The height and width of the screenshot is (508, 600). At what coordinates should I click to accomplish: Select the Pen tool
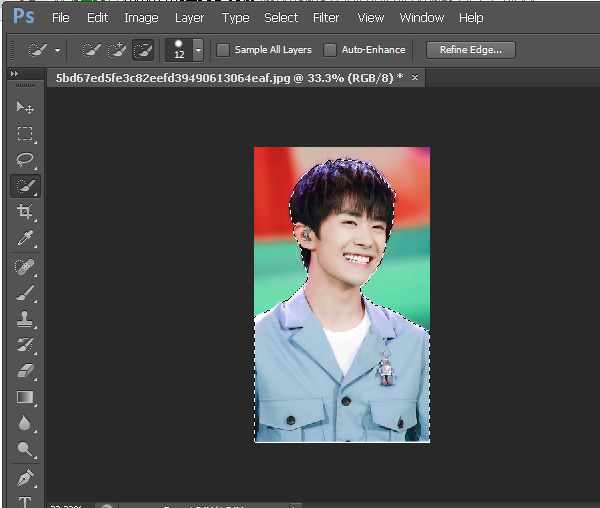point(25,476)
